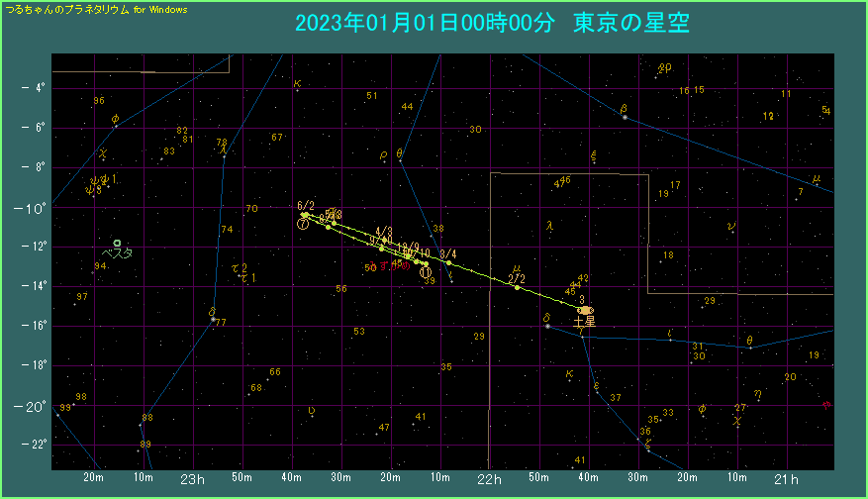Click the delta star left of Saturn

(x=547, y=326)
